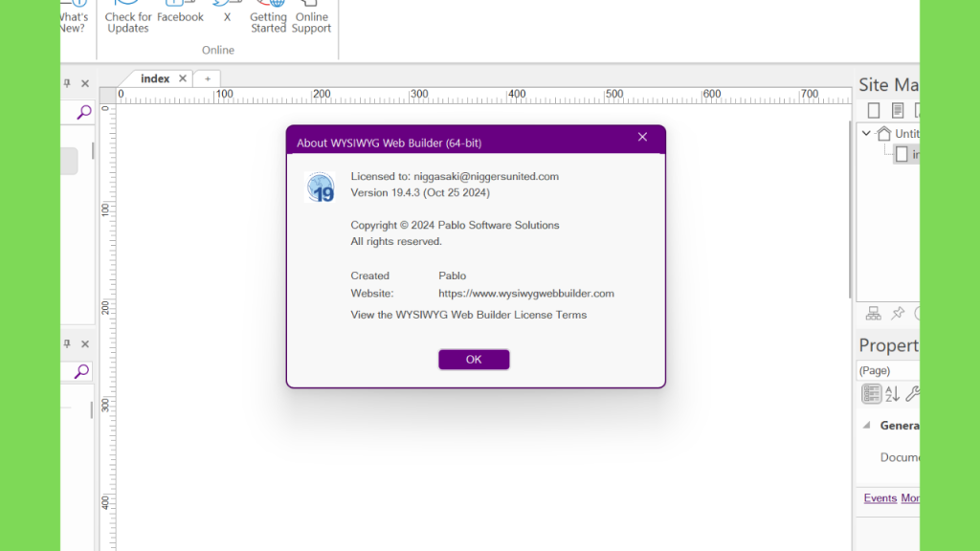Click the Copyright Pablo Software Solutions text

pyautogui.click(x=455, y=225)
